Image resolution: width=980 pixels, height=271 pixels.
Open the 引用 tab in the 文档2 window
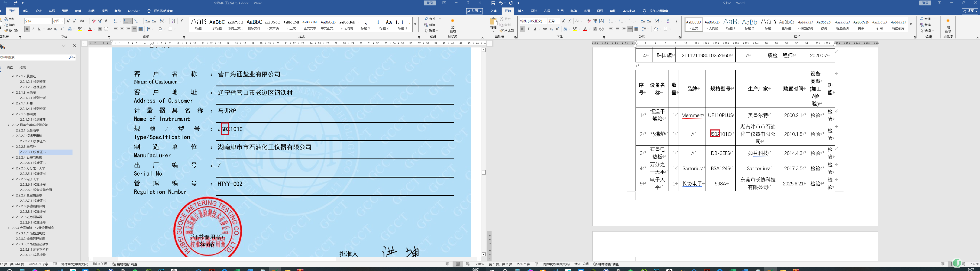tap(560, 11)
